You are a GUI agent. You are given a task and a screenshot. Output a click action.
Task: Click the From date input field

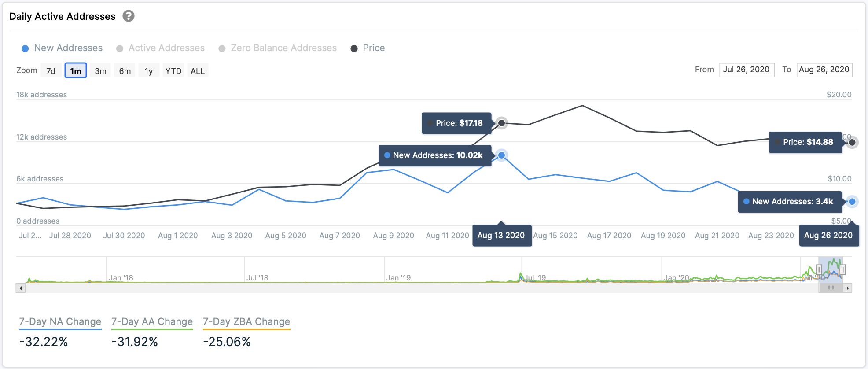tap(746, 70)
